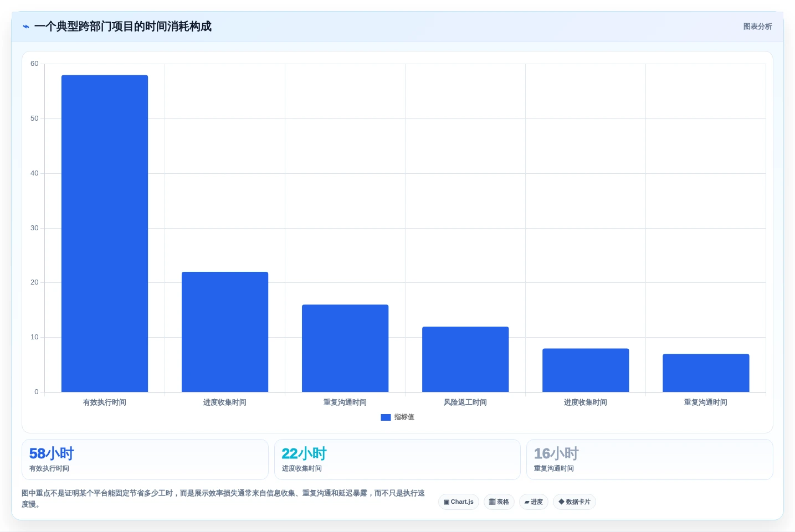Select the 表格 tag pill
Viewport: 795px width, 532px height.
click(499, 502)
